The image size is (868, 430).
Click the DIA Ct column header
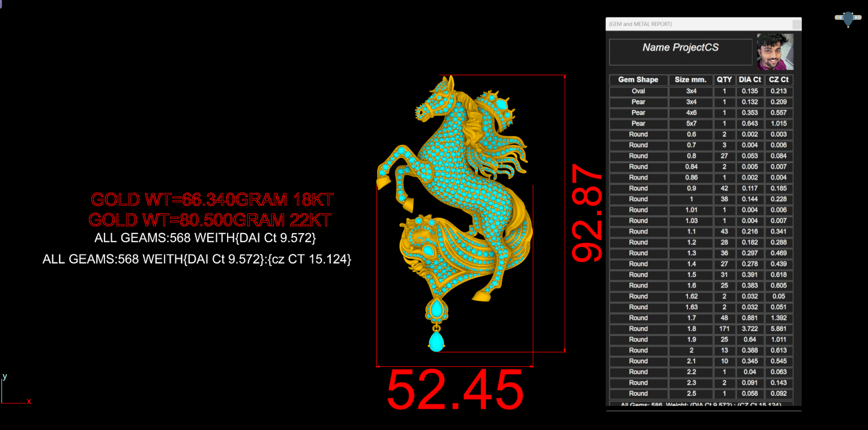coord(750,80)
